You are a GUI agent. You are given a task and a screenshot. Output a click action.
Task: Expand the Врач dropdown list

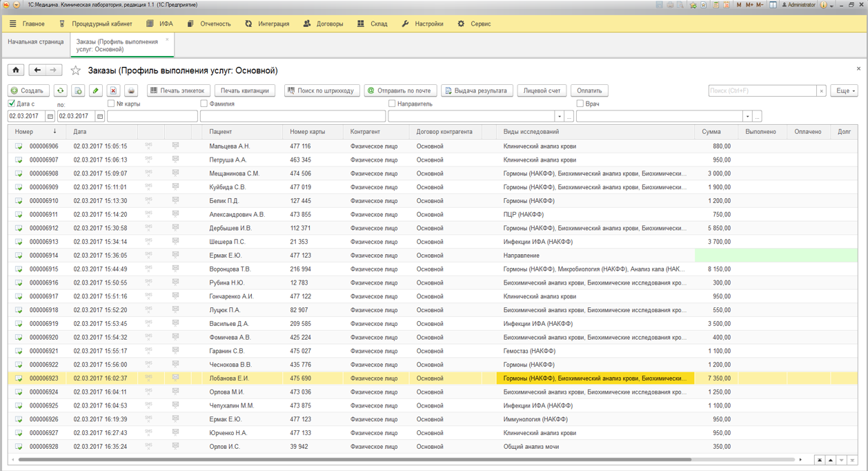(x=747, y=116)
